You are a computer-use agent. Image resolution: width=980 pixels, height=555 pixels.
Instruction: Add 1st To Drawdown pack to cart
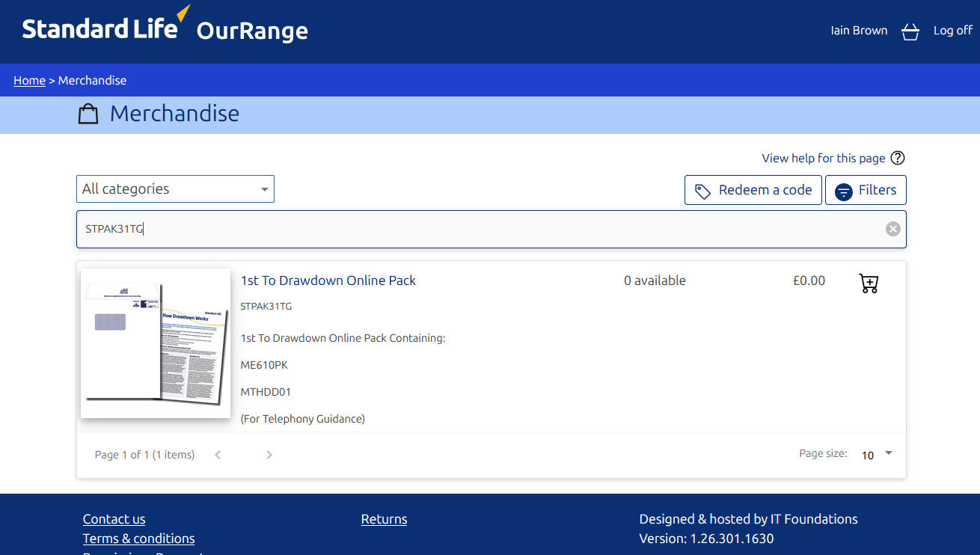(x=869, y=283)
